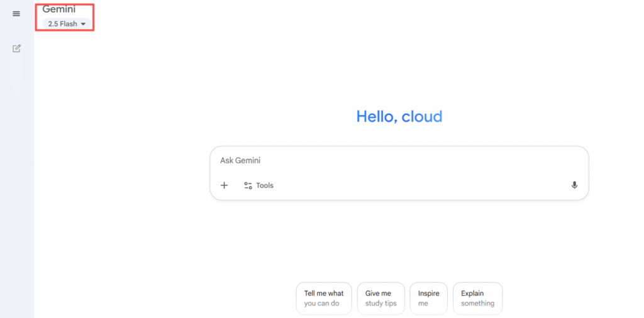
Task: Open the Tools menu in prompt box
Action: point(258,185)
